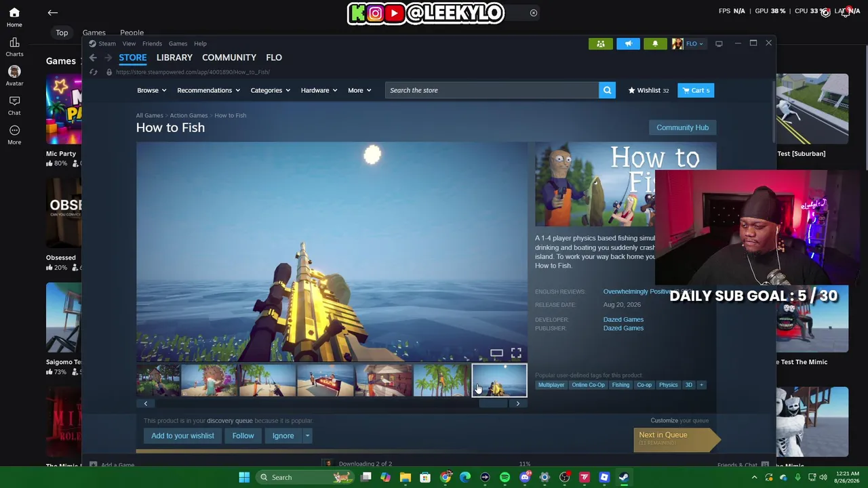Viewport: 868px width, 488px height.
Task: Go to next screenshot strip arrow
Action: coord(517,403)
